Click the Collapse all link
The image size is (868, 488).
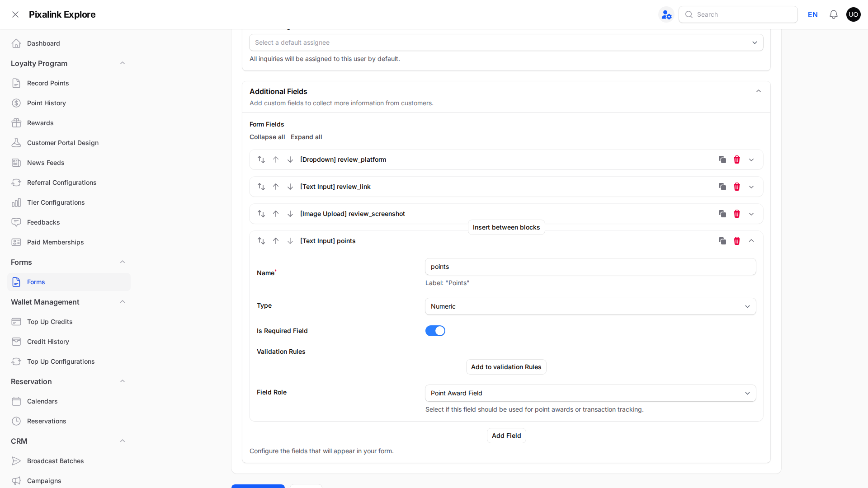tap(267, 137)
